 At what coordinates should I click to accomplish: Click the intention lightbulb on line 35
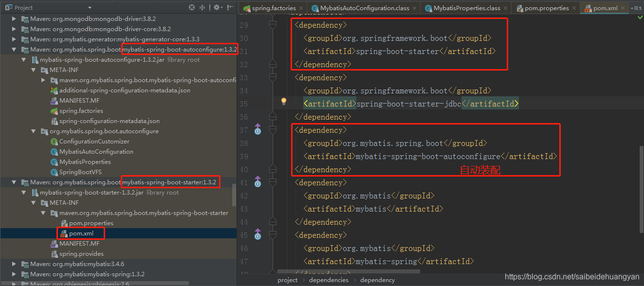pyautogui.click(x=284, y=101)
